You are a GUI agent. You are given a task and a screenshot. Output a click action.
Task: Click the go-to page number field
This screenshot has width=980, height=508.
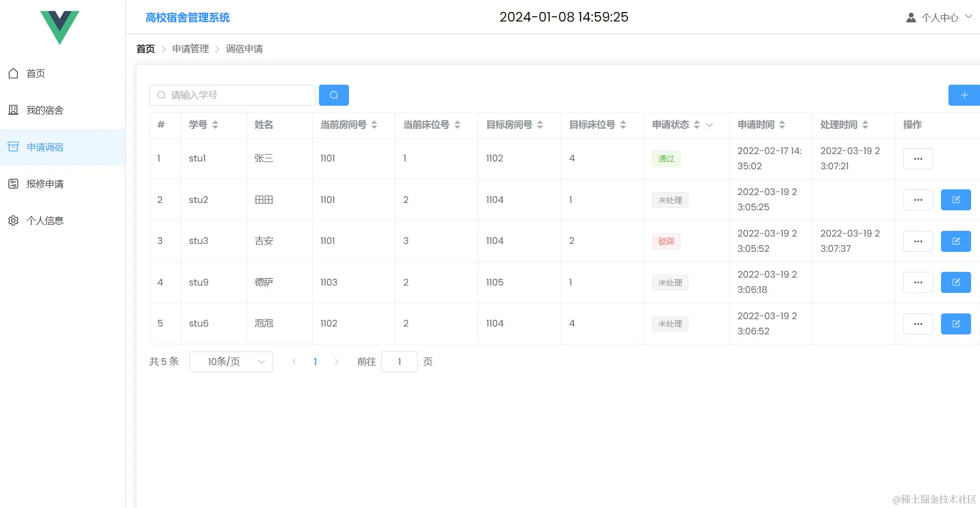tap(399, 362)
